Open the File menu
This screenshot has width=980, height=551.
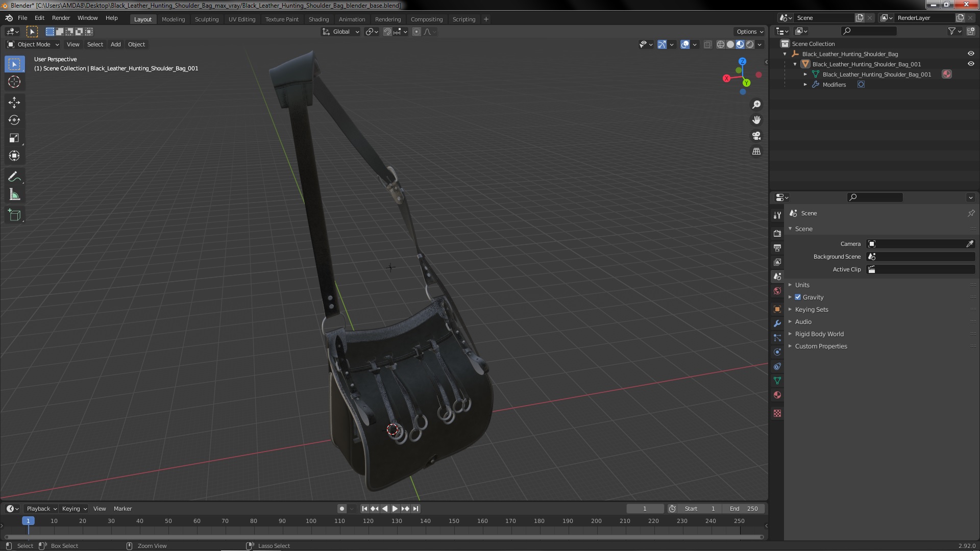pyautogui.click(x=22, y=18)
